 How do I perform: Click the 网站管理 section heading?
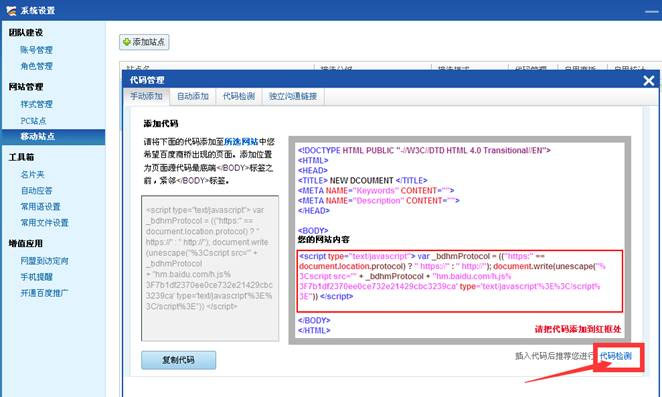point(26,87)
